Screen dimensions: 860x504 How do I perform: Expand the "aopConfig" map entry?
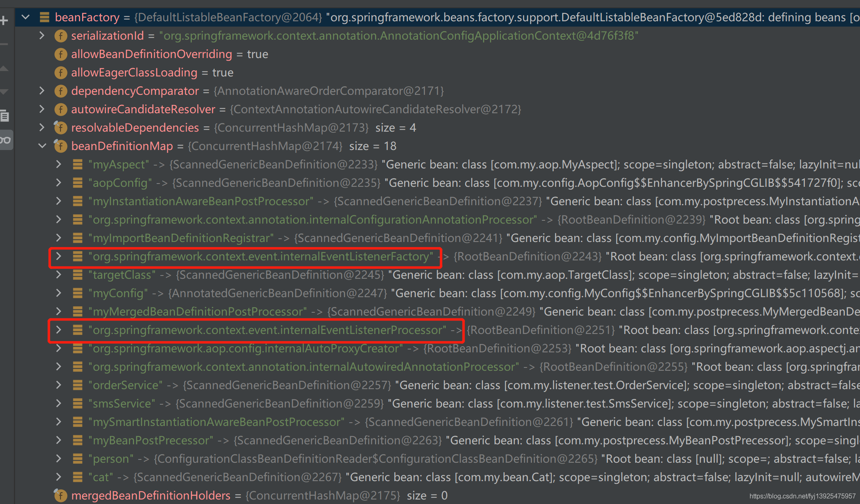point(58,183)
